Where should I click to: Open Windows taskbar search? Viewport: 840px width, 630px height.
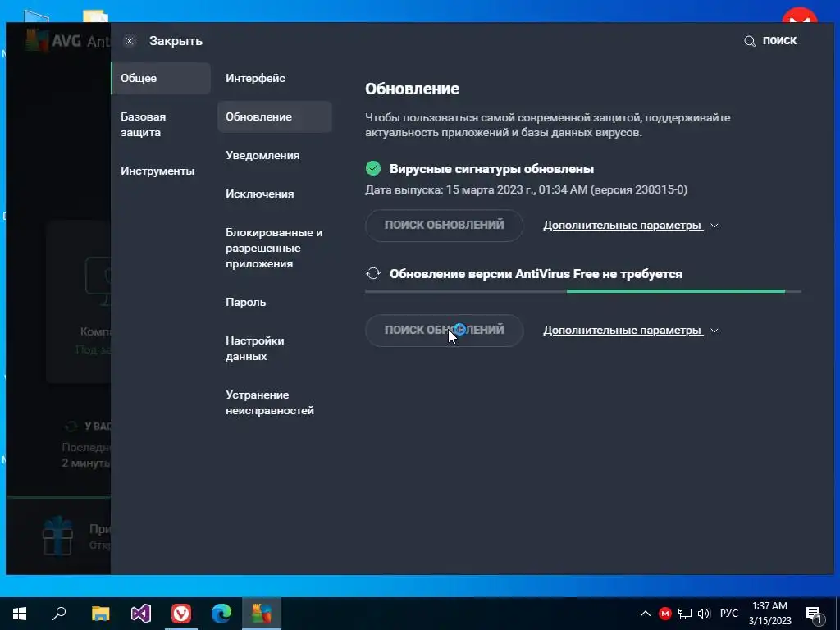coord(59,614)
